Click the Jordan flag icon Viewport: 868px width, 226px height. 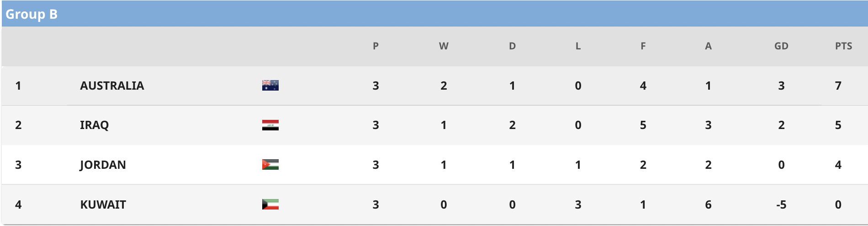(x=270, y=165)
